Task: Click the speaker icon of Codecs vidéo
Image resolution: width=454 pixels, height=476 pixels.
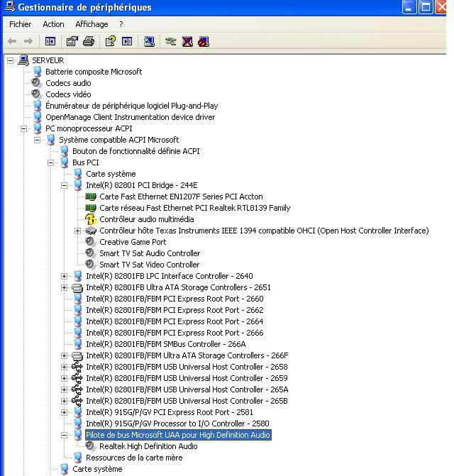Action: point(37,94)
